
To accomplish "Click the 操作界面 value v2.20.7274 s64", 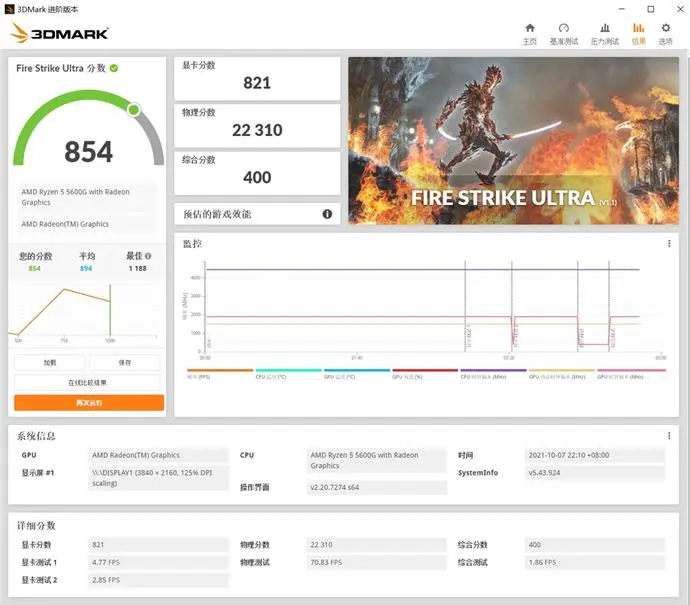I will [377, 488].
